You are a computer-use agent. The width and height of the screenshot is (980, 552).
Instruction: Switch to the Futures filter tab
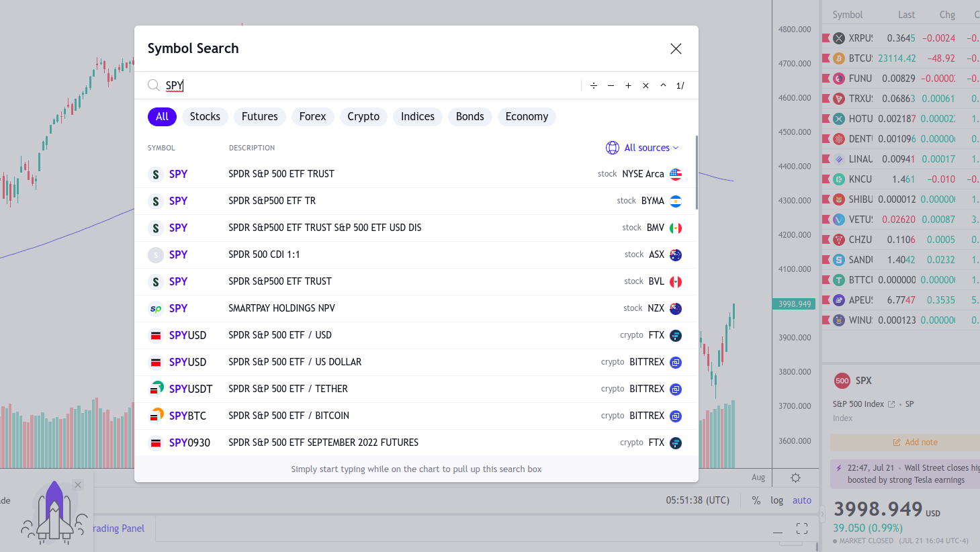pyautogui.click(x=259, y=117)
